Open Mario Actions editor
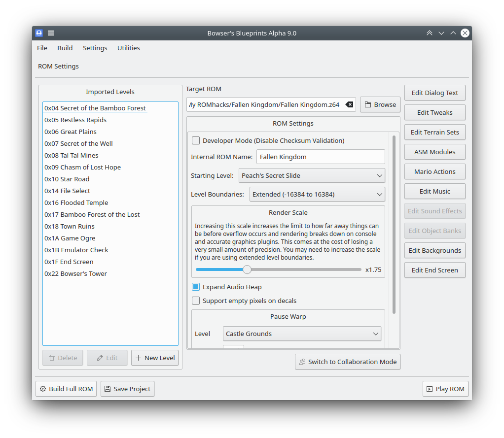Viewport: 504px width, 438px height. (x=435, y=171)
